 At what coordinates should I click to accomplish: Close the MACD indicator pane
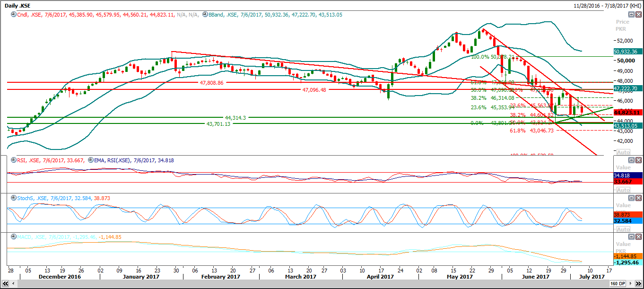(638, 236)
